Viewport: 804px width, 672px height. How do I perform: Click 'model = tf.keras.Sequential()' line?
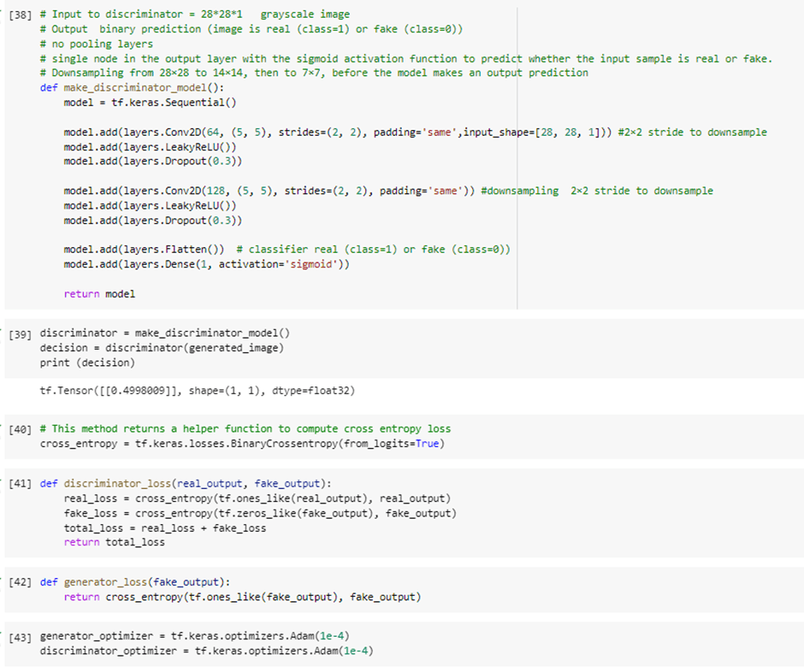point(151,103)
